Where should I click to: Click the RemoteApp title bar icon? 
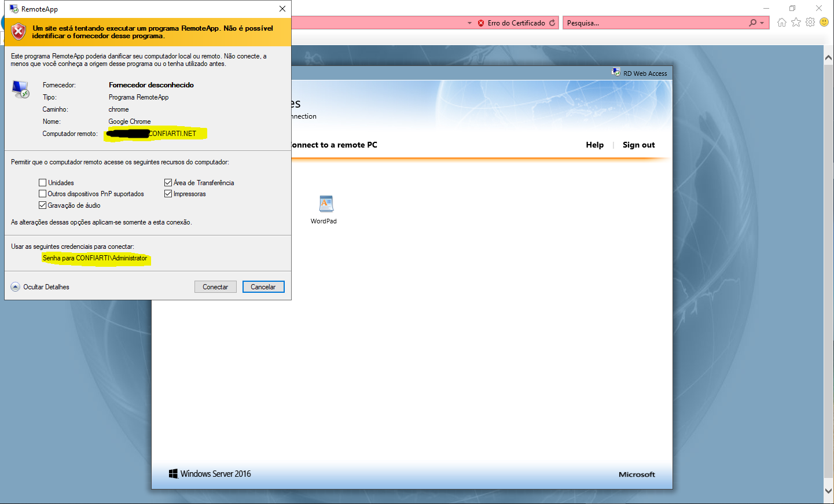(14, 9)
